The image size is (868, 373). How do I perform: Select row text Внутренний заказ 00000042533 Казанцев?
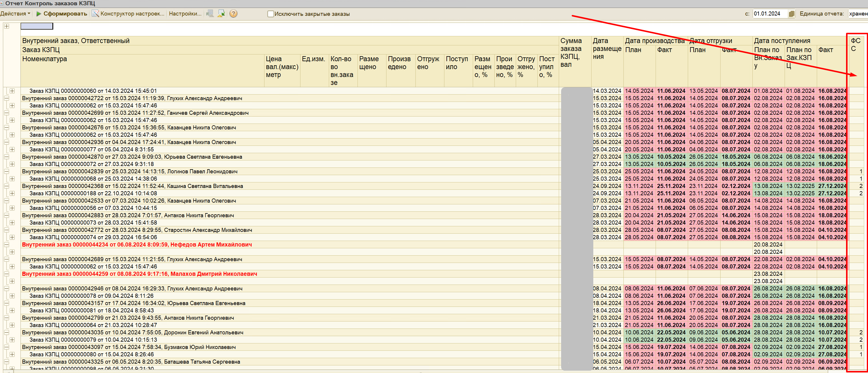pyautogui.click(x=129, y=201)
